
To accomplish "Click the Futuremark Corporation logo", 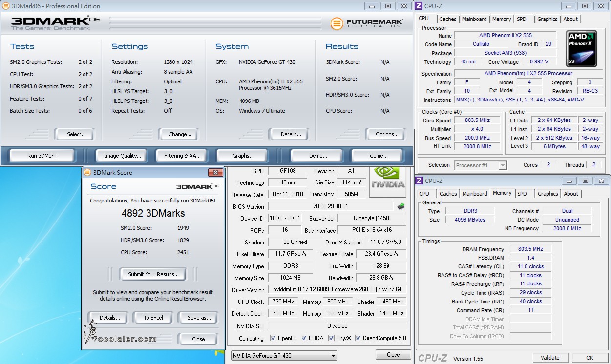I will [367, 23].
